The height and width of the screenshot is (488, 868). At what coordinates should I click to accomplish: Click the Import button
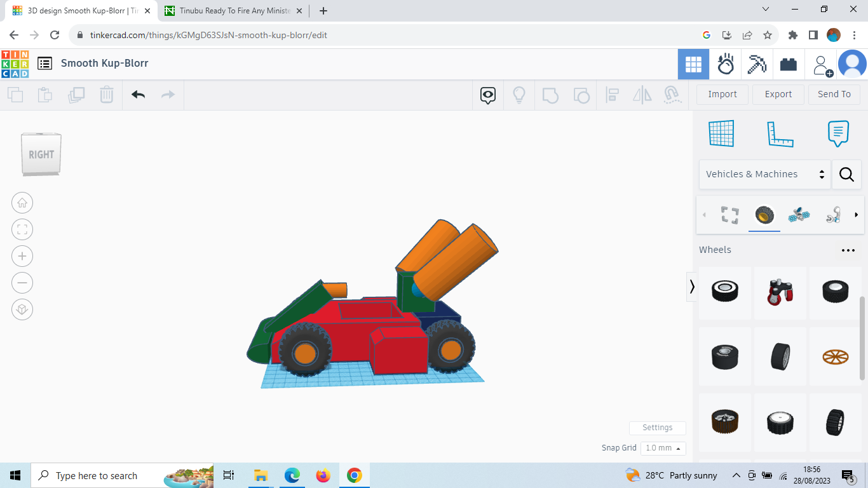(x=722, y=94)
